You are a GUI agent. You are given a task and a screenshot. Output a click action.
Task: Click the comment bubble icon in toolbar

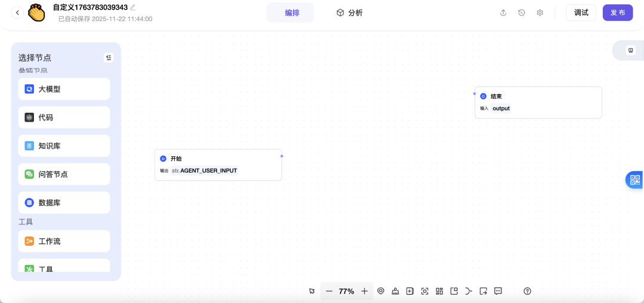click(x=498, y=291)
